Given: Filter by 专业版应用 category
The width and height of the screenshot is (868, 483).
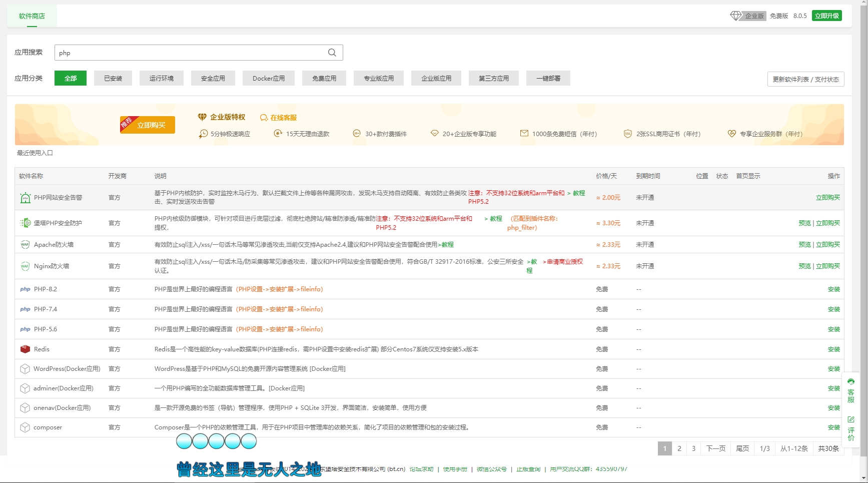Looking at the screenshot, I should (x=379, y=78).
